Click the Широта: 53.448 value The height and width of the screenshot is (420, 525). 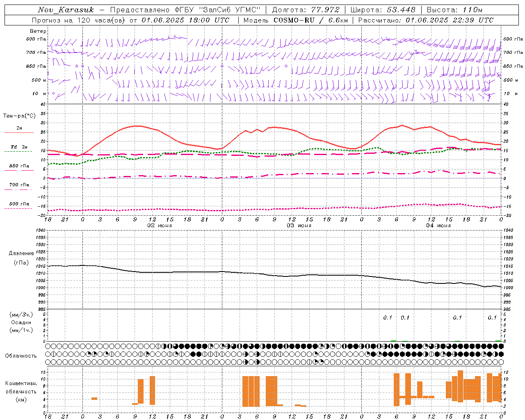(383, 10)
